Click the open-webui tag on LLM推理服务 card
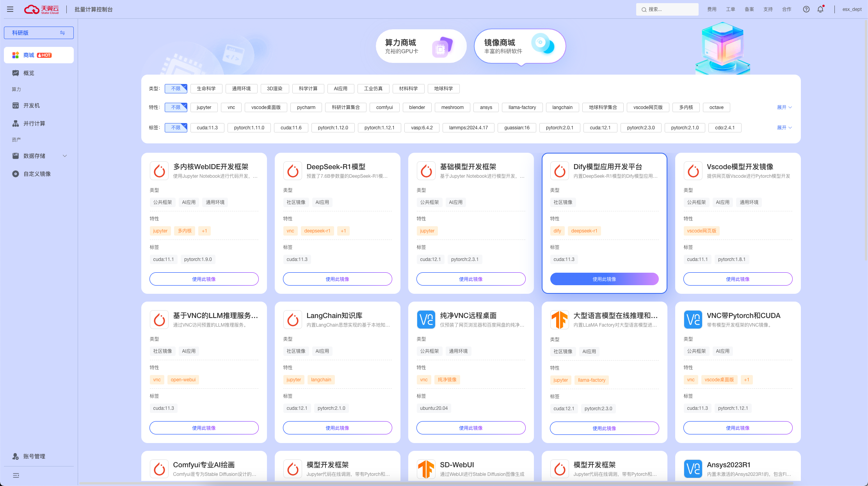Screen dimensions: 868x486 pos(183,380)
